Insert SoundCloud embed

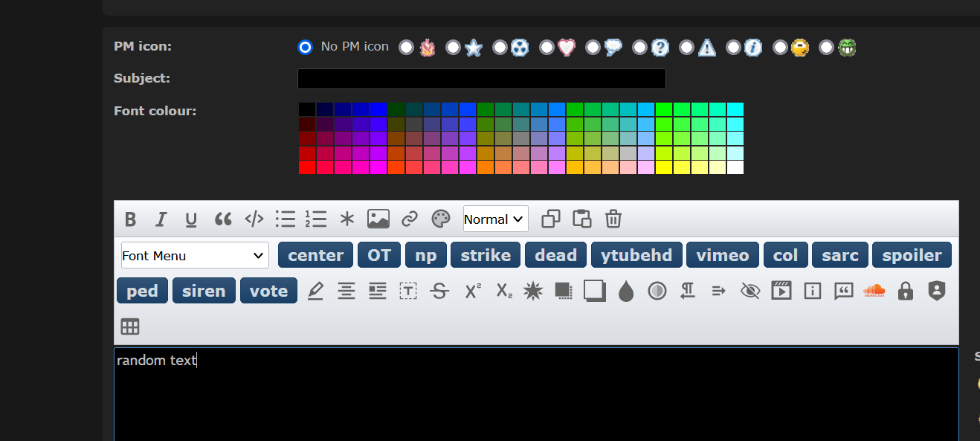point(874,290)
